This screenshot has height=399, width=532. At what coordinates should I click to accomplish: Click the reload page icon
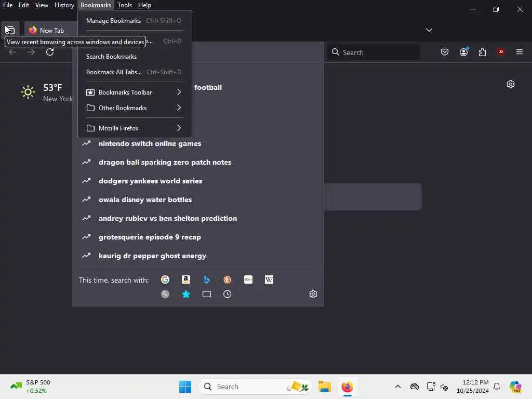coord(50,52)
